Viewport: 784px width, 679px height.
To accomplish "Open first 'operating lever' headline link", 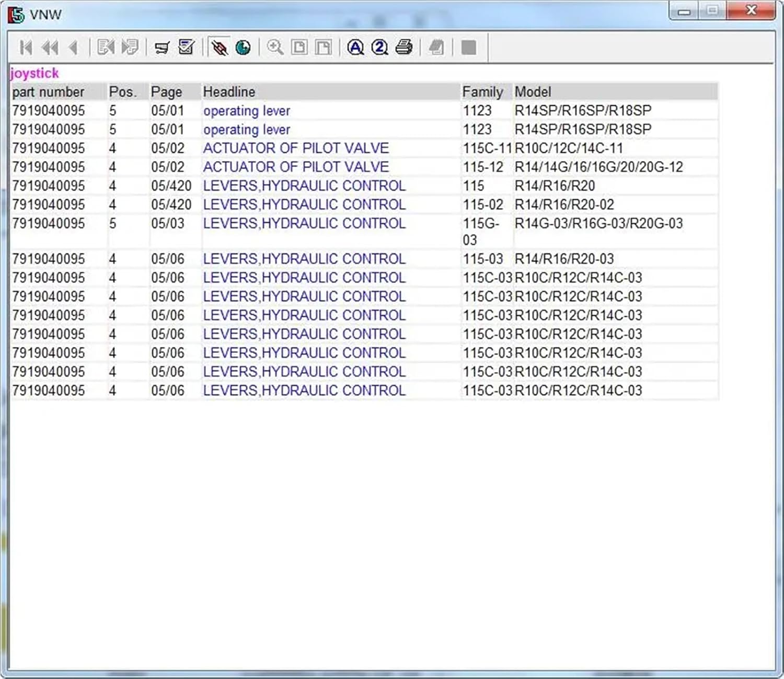I will (247, 111).
